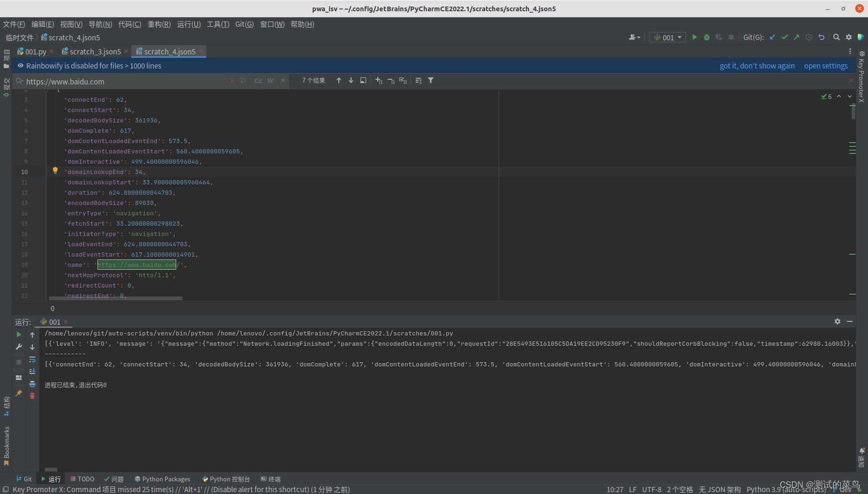Open run configuration wrench icon
Screen dimensions: 868x494
pos(19,347)
